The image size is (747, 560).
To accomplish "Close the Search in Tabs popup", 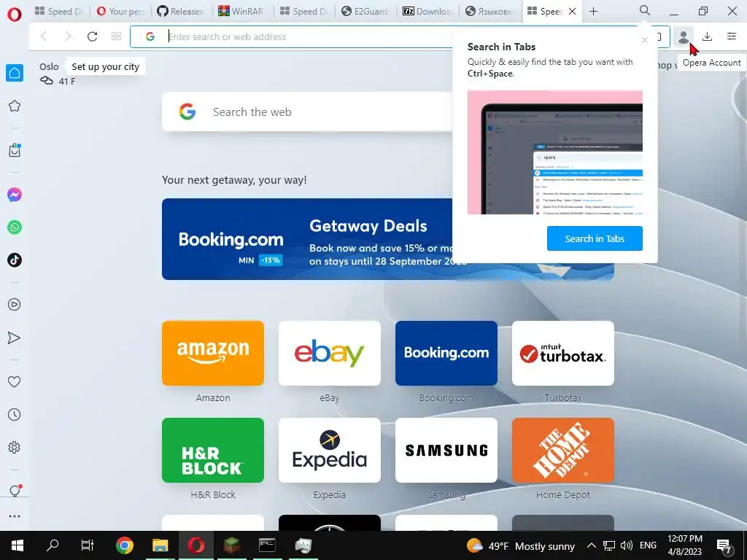I will tap(645, 41).
